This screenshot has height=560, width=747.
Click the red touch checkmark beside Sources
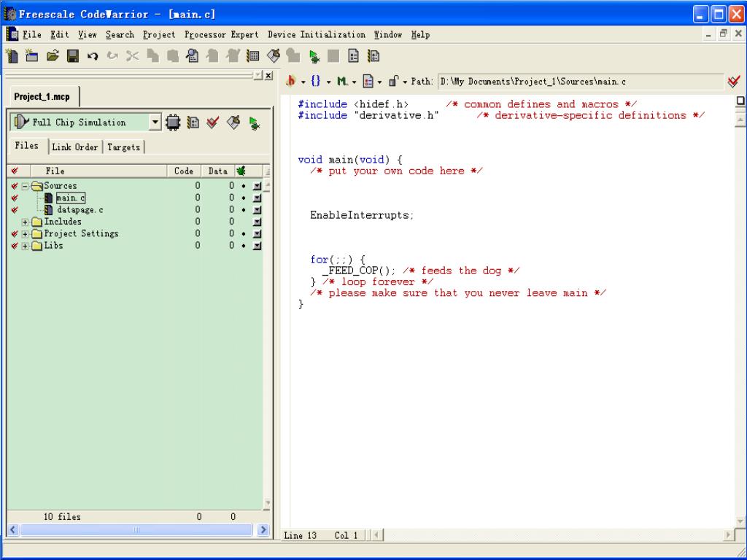pos(15,186)
